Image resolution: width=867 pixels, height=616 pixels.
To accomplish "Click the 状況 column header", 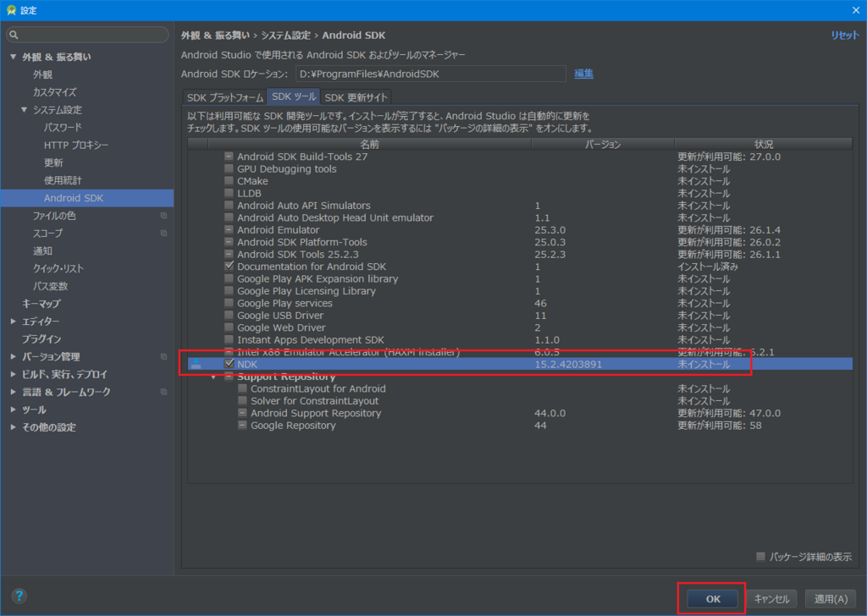I will (x=764, y=144).
